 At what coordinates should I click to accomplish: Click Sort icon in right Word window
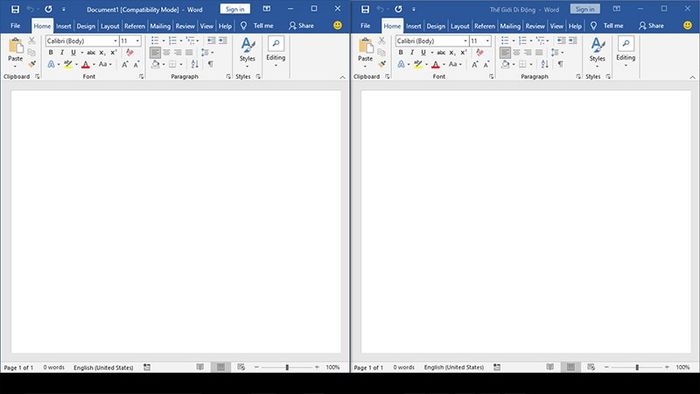click(x=545, y=64)
